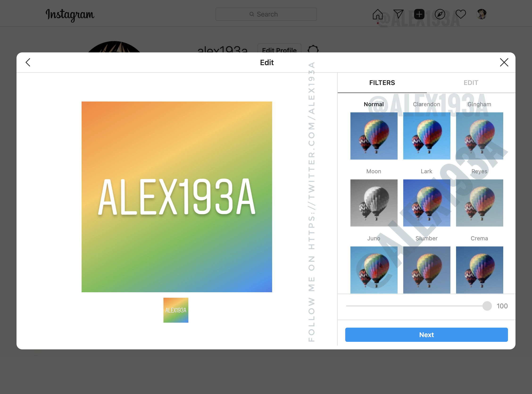Click the Create Post icon

(x=419, y=14)
